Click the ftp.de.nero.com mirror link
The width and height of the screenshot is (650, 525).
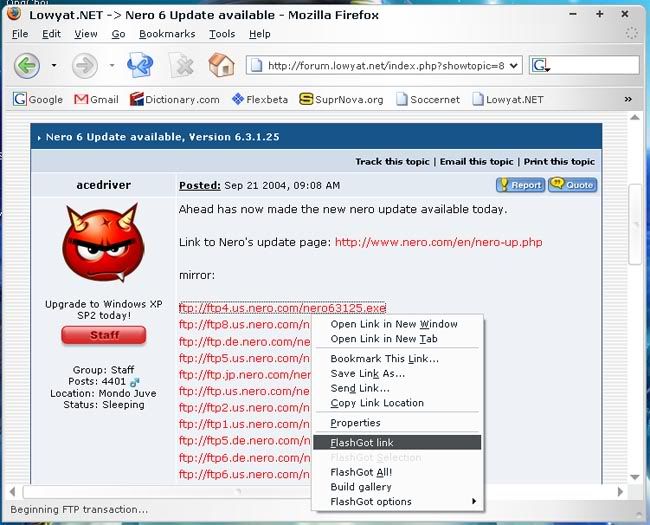coord(245,342)
